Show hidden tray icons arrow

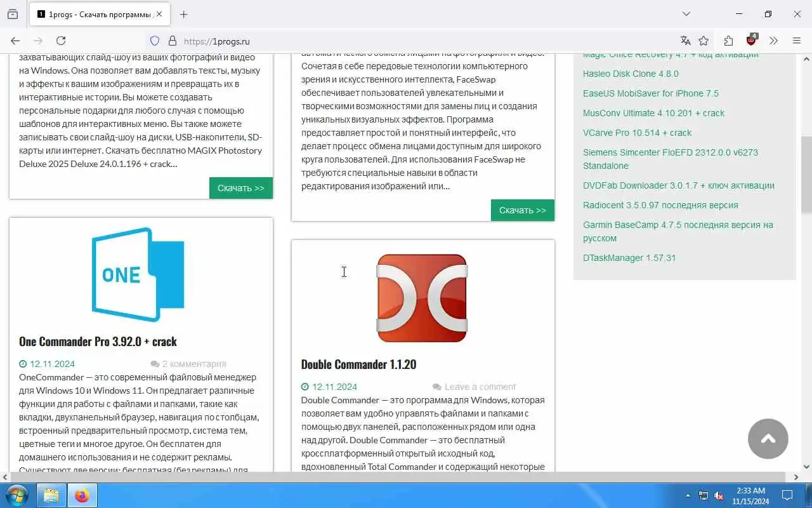pyautogui.click(x=688, y=495)
